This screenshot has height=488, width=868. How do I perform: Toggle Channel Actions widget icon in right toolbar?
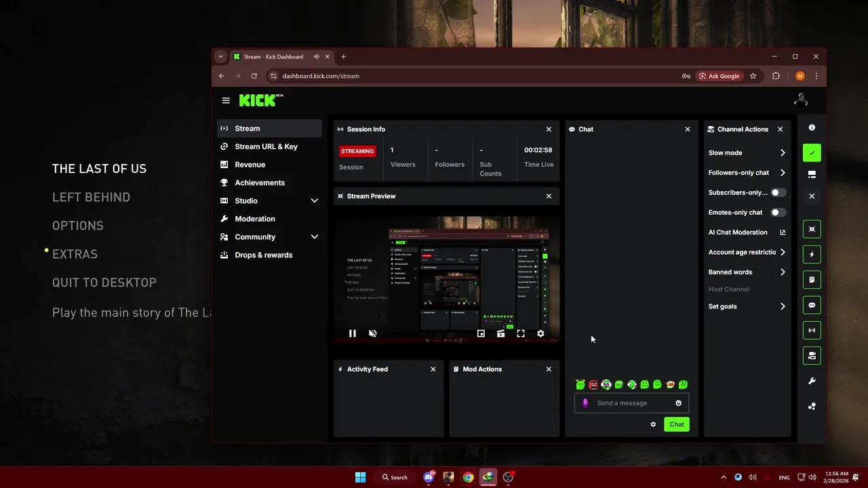tap(812, 355)
